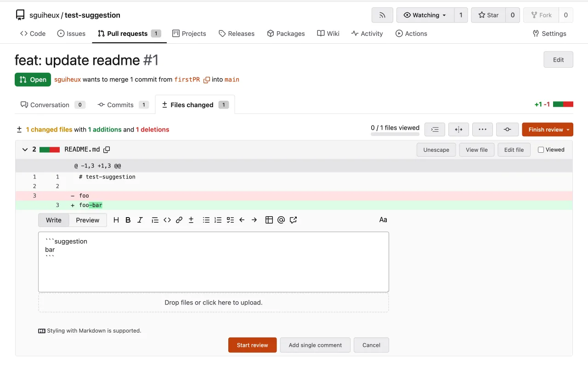Insert a numbered list in the comment

pos(218,220)
